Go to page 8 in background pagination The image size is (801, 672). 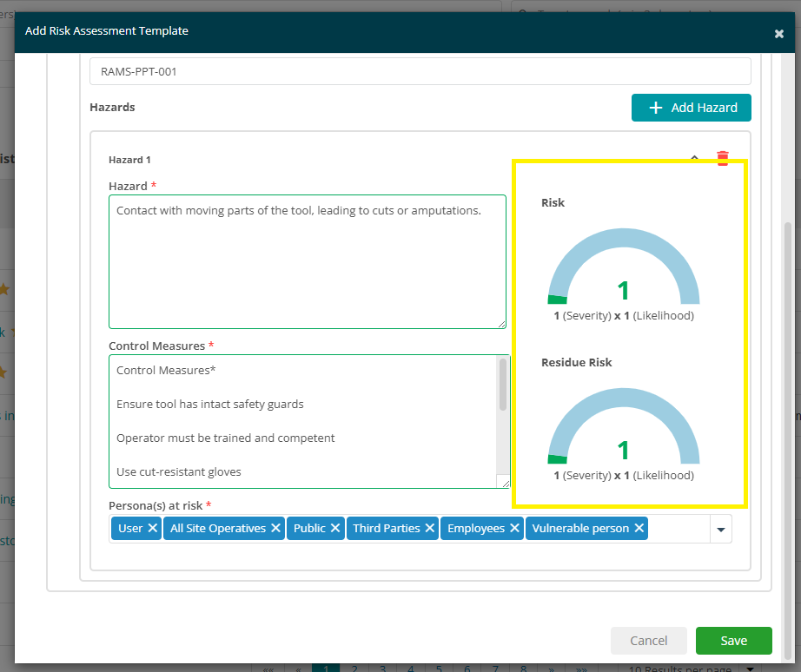pos(523,668)
